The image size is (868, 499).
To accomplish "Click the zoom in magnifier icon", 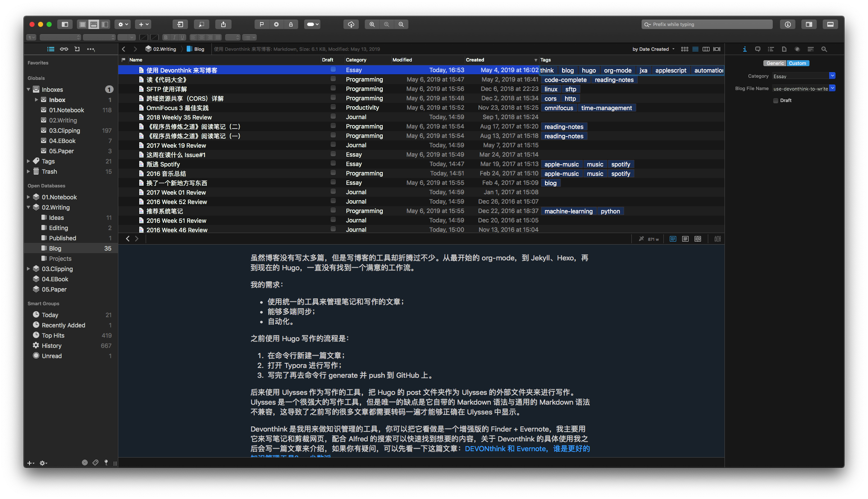I will [x=372, y=24].
